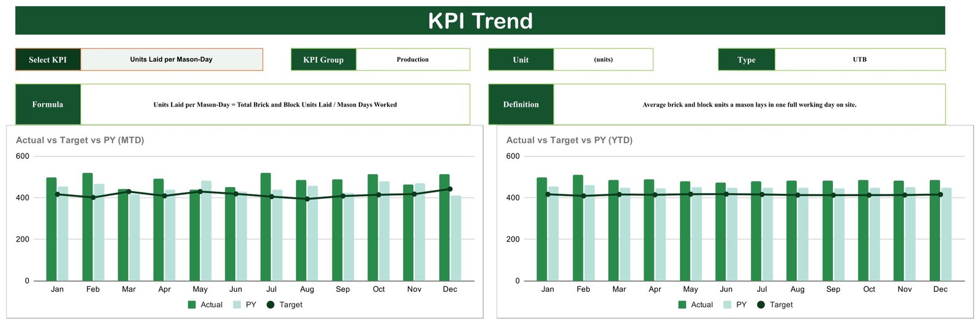Viewport: 980px width, 325px height.
Task: Select the May PY bar in the MTD chart
Action: (x=206, y=231)
